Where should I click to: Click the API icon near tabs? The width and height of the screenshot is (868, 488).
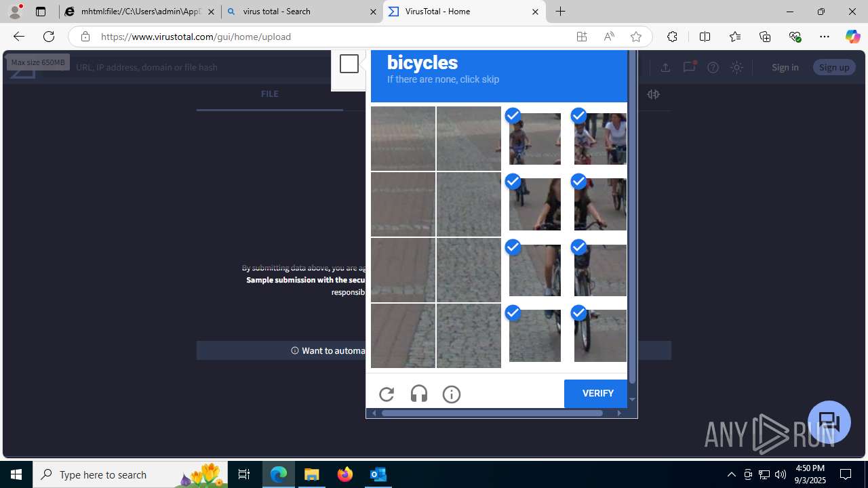point(653,94)
